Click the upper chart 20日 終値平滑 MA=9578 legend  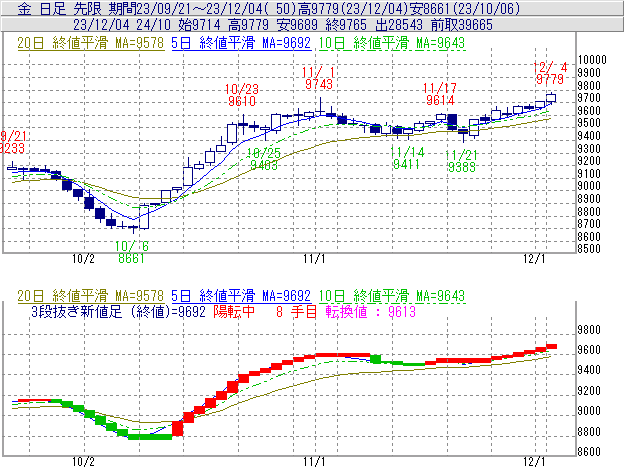point(90,43)
